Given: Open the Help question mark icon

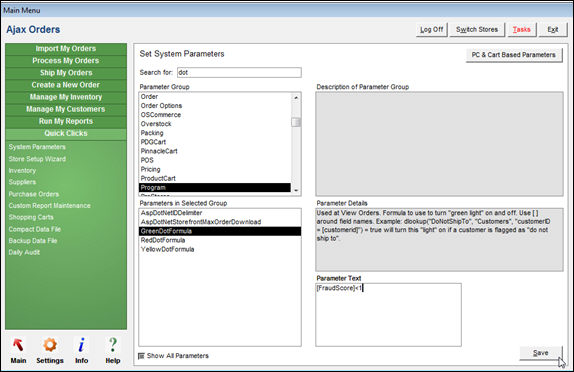Looking at the screenshot, I should tap(113, 345).
